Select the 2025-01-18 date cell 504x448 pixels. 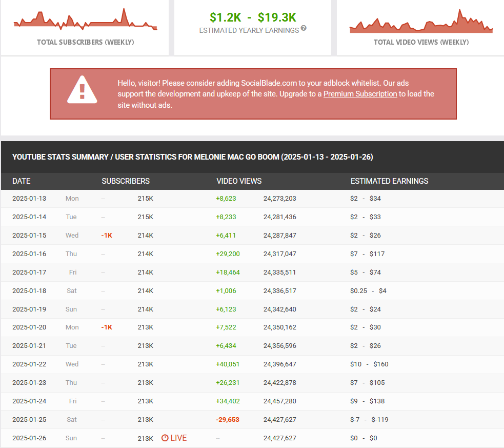pos(29,291)
